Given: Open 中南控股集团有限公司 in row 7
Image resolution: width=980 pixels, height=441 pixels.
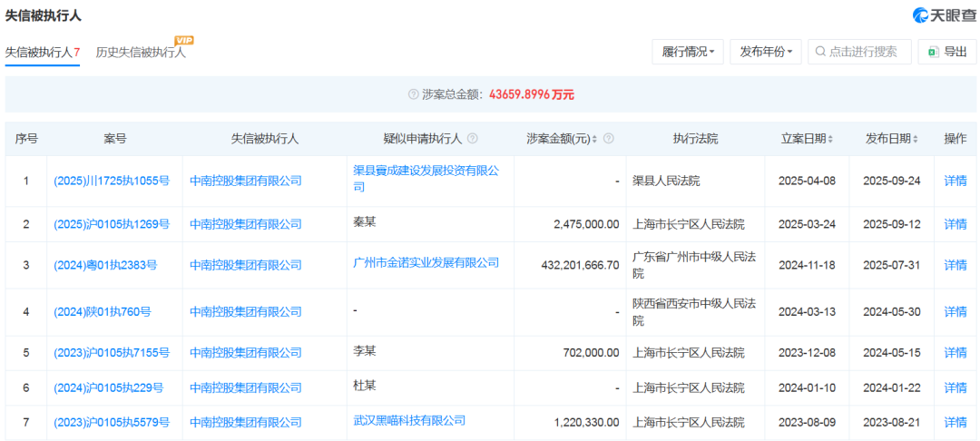Looking at the screenshot, I should (246, 423).
